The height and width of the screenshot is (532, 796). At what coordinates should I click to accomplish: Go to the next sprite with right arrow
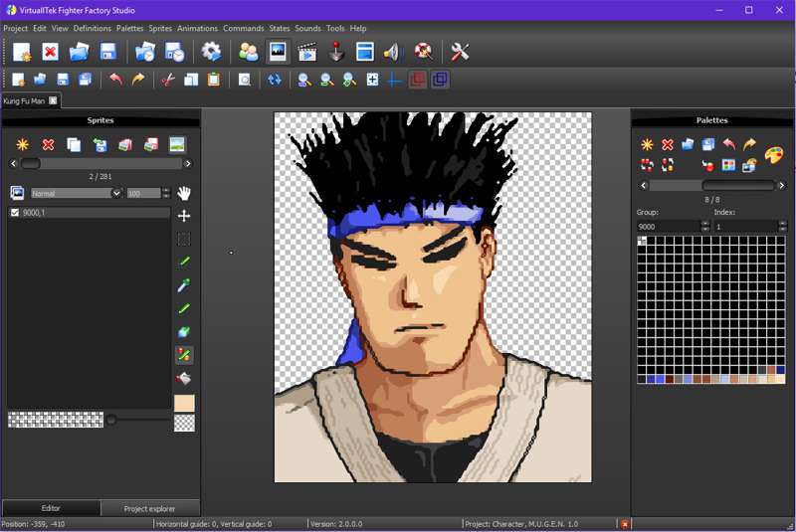click(x=188, y=163)
